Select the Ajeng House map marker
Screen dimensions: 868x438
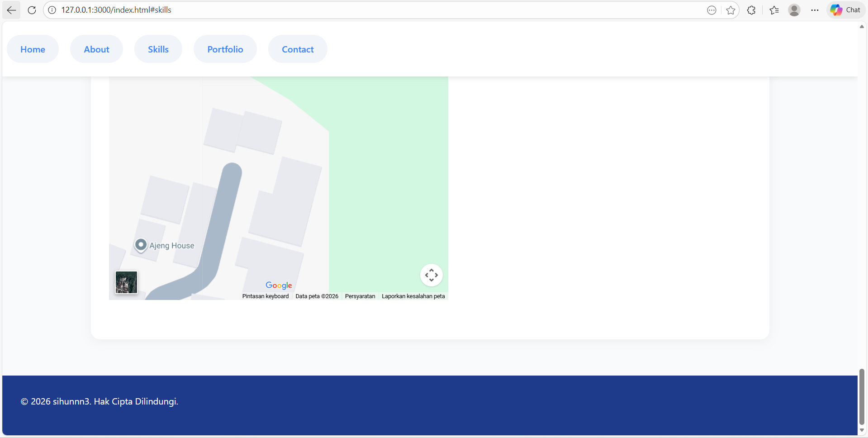pos(141,245)
